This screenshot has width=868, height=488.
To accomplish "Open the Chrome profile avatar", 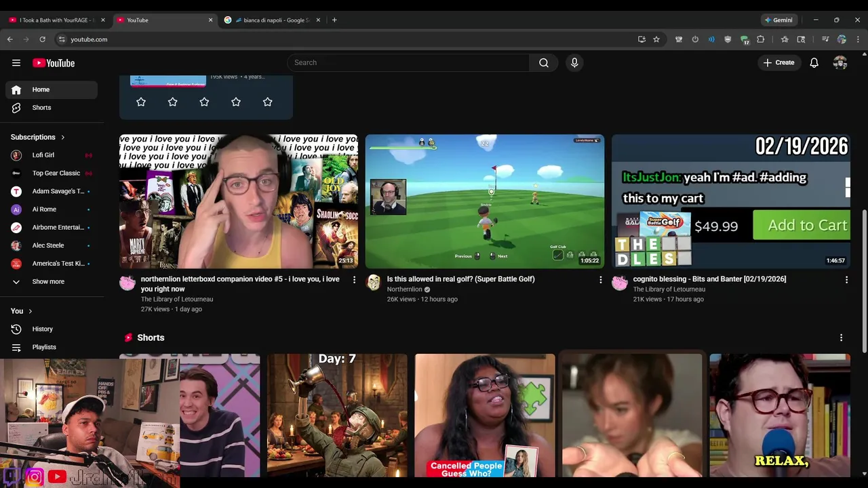I will pos(842,39).
